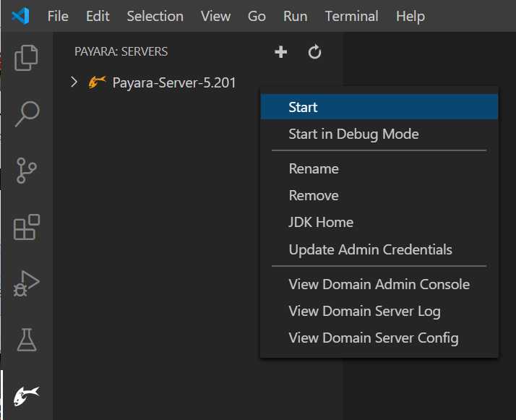
Task: Open the Test flask icon view
Action: (x=27, y=339)
